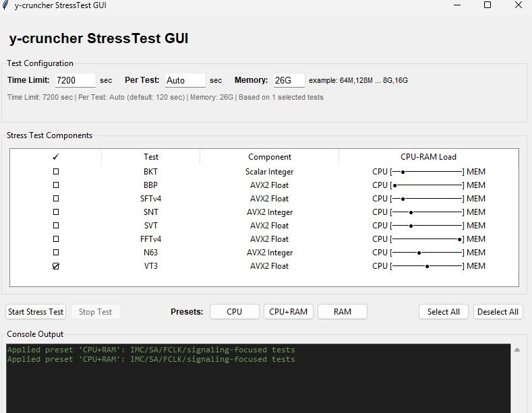Screen dimensions: 532x413
Task: Click Deselect All tests
Action: (x=498, y=312)
